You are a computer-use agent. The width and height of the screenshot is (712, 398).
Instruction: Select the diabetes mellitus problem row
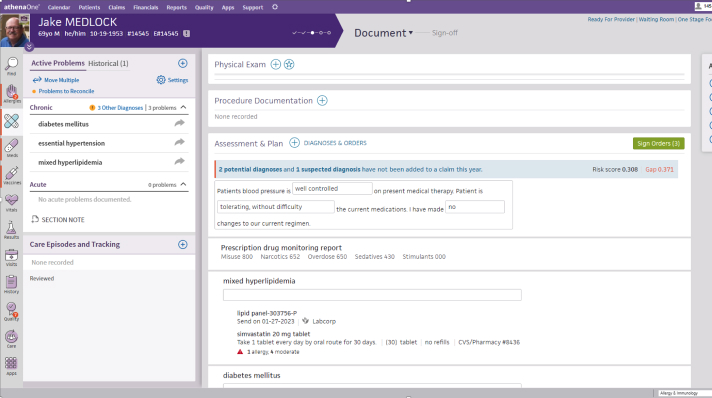109,124
